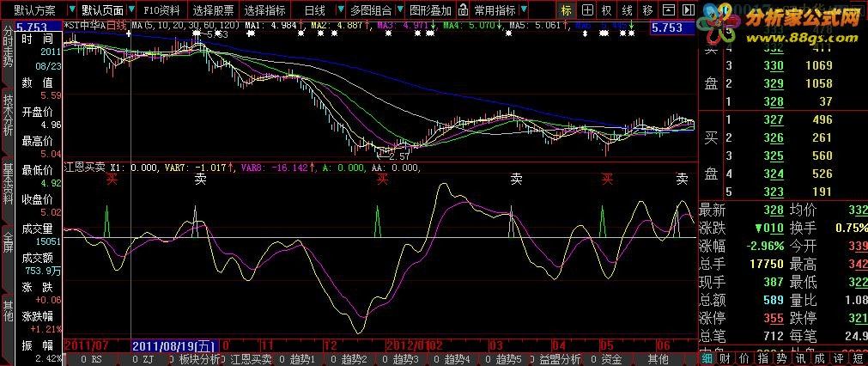Click the red 买 signal above the 2012/01 axis label
Screen dimensions: 868x366
click(x=381, y=179)
